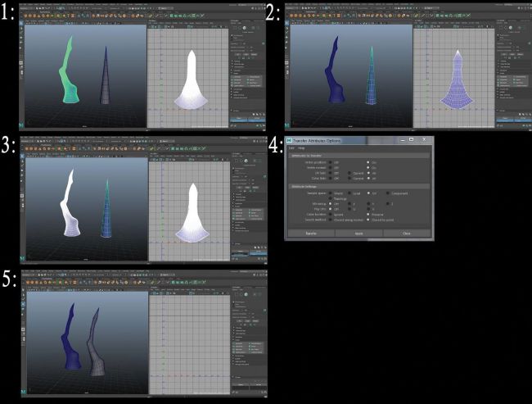Select the arrow Select tool in screenshot 1 toolbox
Screen dimensions: 532x404
tap(21, 24)
